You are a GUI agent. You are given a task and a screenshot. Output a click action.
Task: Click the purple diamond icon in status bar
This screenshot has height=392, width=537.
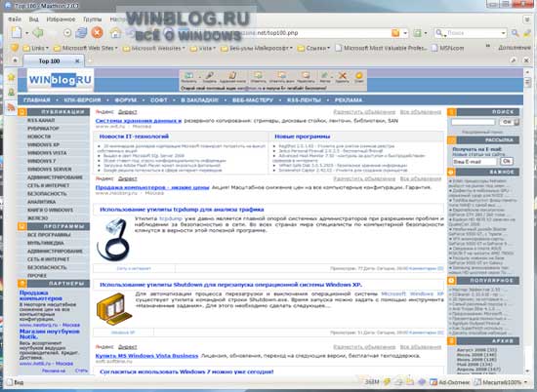pos(422,382)
